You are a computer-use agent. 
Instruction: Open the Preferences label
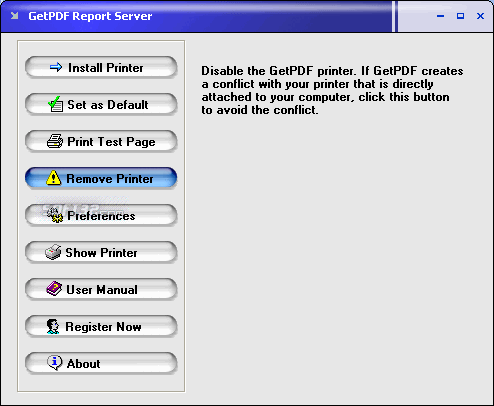(101, 216)
